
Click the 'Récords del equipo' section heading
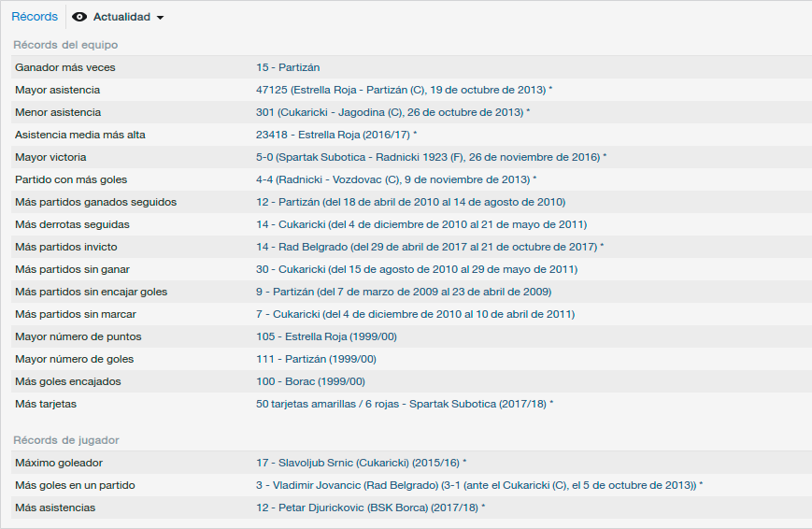65,45
